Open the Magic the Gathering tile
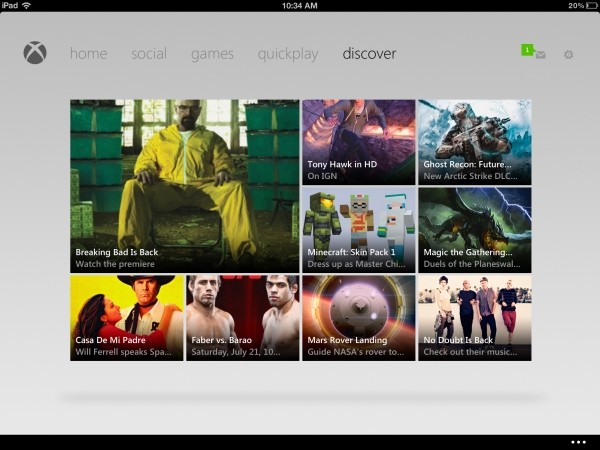Viewport: 600px width, 450px height. click(474, 230)
